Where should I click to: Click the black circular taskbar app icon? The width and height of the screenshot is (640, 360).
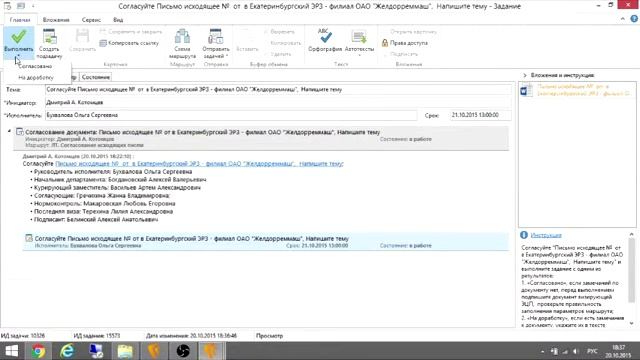pos(183,351)
